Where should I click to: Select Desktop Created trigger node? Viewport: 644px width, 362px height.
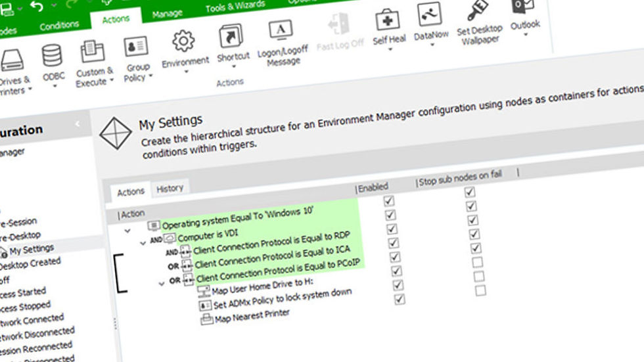tap(30, 264)
